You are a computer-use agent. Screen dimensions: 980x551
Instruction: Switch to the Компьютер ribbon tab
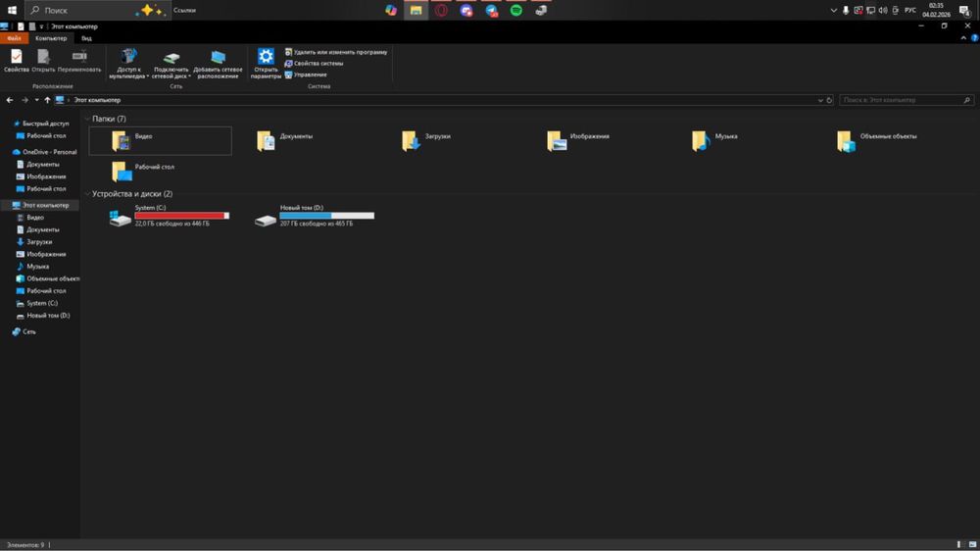(51, 38)
